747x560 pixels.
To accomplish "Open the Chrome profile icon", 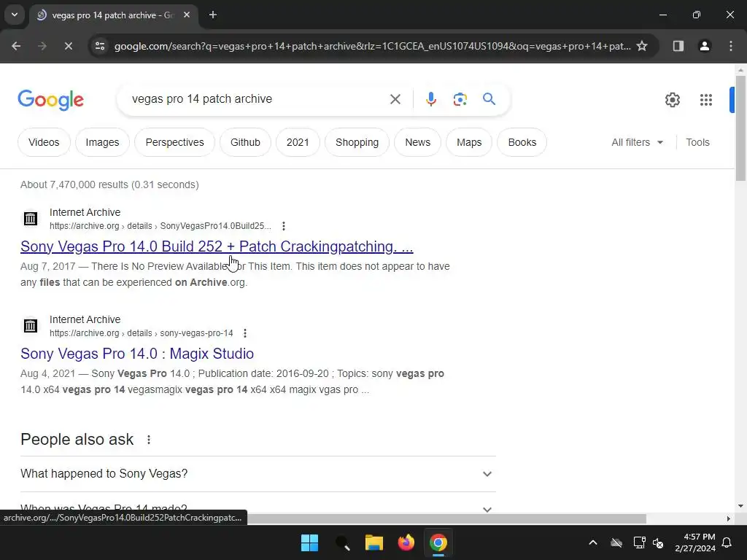I will click(x=704, y=46).
